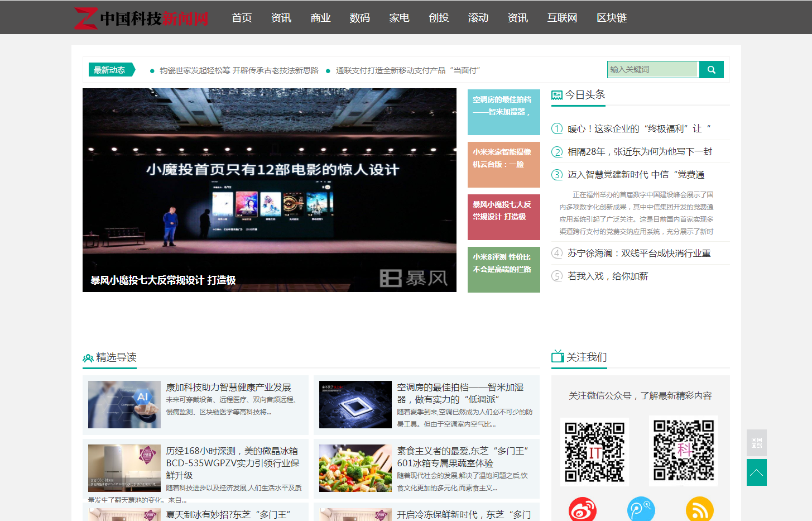The height and width of the screenshot is (521, 812).
Task: Click the 精选导读 section icon
Action: coord(88,358)
